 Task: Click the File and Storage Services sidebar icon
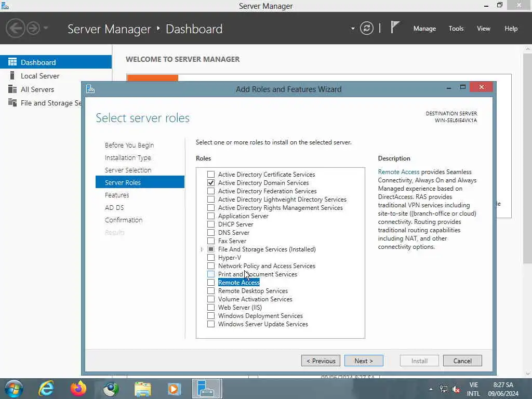12,102
